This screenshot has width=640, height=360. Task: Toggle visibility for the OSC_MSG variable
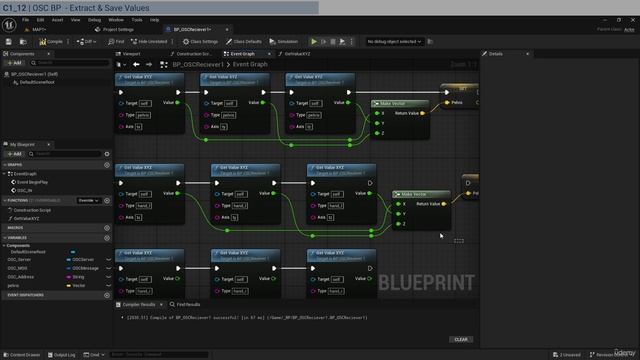108,268
